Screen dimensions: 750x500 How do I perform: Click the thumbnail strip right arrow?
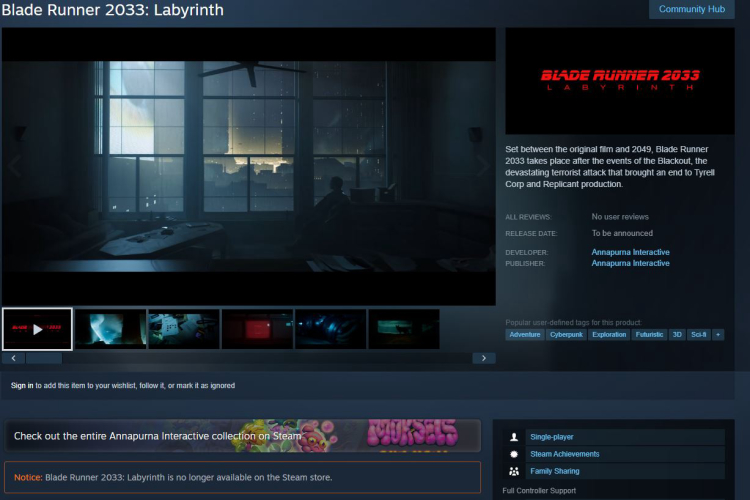tap(484, 358)
